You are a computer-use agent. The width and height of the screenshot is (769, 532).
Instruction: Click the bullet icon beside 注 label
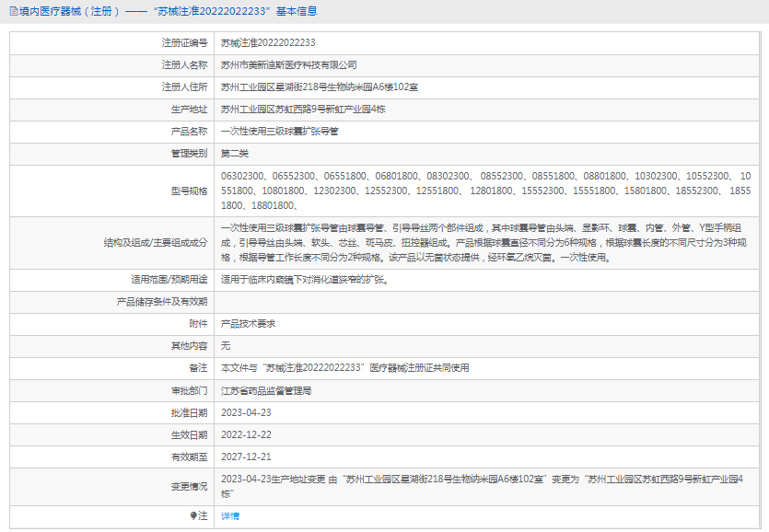(x=193, y=516)
